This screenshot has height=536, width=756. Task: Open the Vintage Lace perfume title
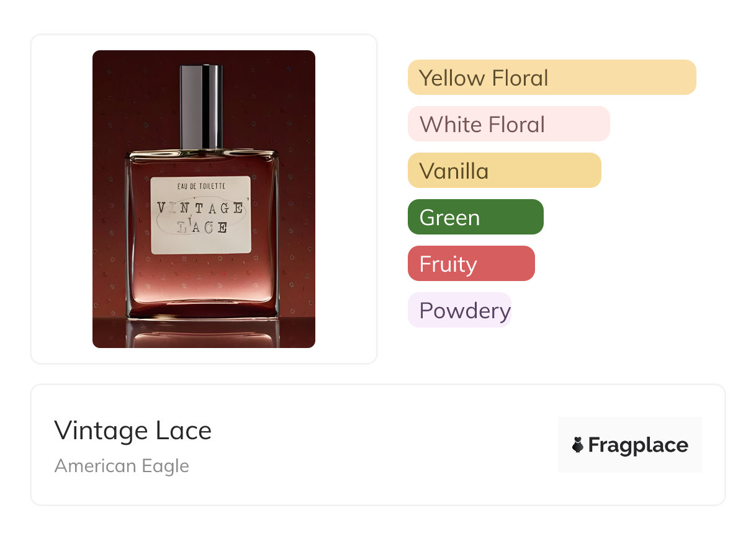pyautogui.click(x=133, y=430)
